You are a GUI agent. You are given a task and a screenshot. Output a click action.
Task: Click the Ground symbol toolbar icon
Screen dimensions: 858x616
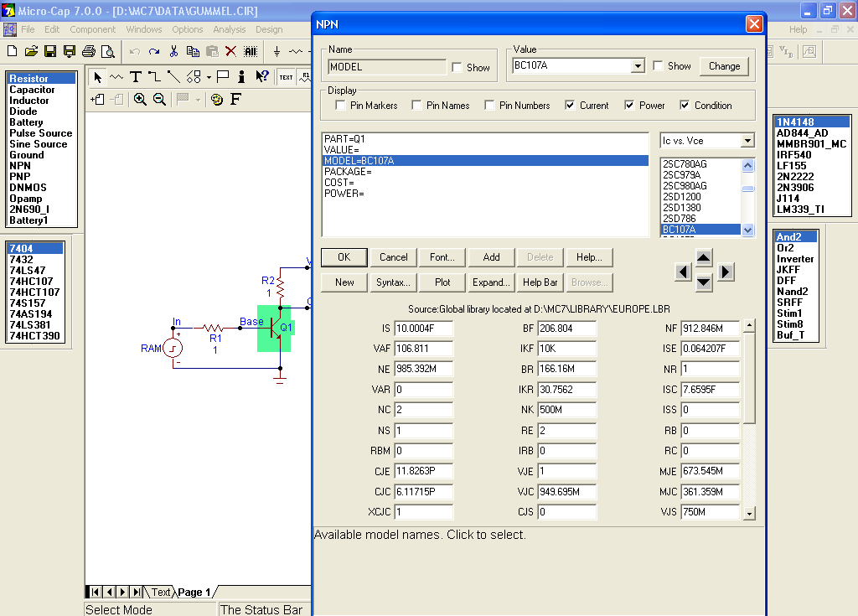277,51
